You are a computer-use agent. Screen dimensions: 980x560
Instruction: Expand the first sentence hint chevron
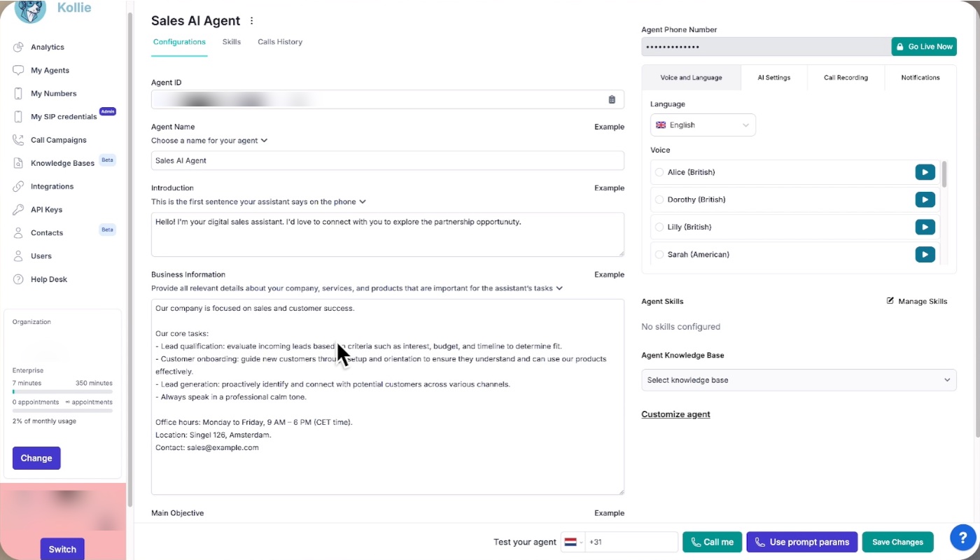[x=362, y=202]
